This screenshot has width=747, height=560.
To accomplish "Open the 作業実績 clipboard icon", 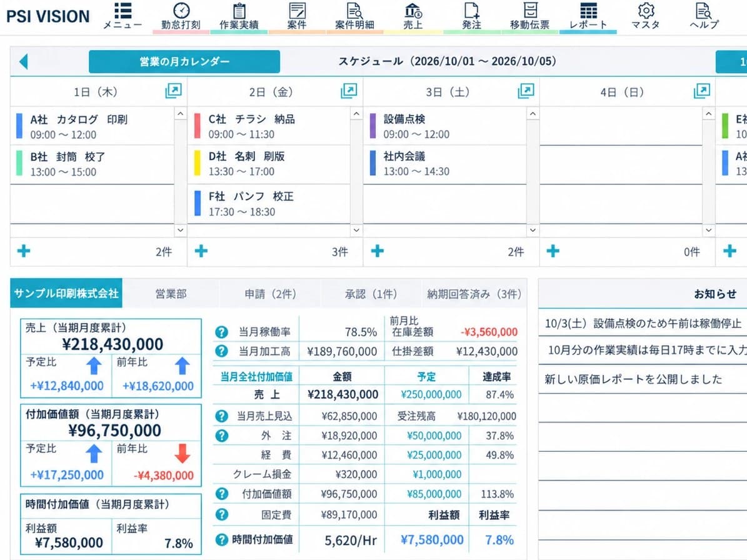I will coord(239,11).
